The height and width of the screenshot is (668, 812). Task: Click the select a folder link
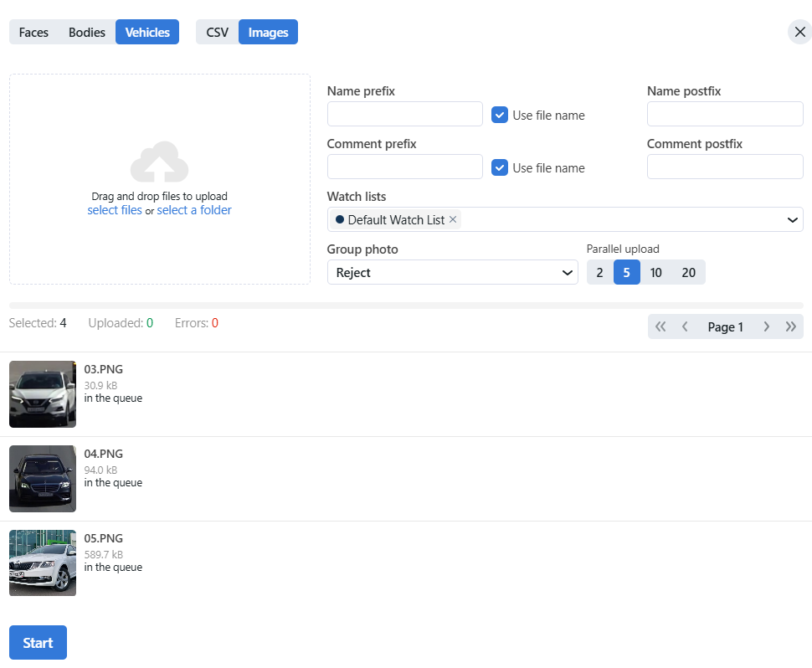(194, 211)
